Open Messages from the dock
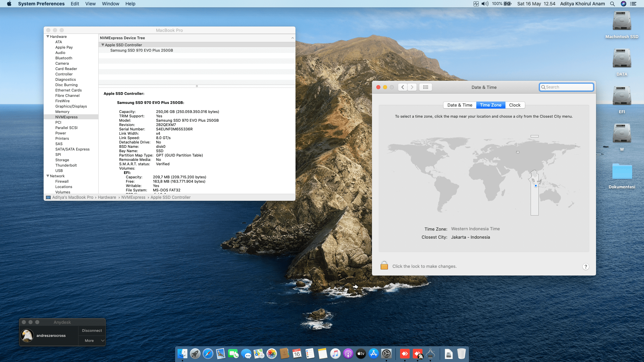The width and height of the screenshot is (644, 362). click(x=246, y=354)
